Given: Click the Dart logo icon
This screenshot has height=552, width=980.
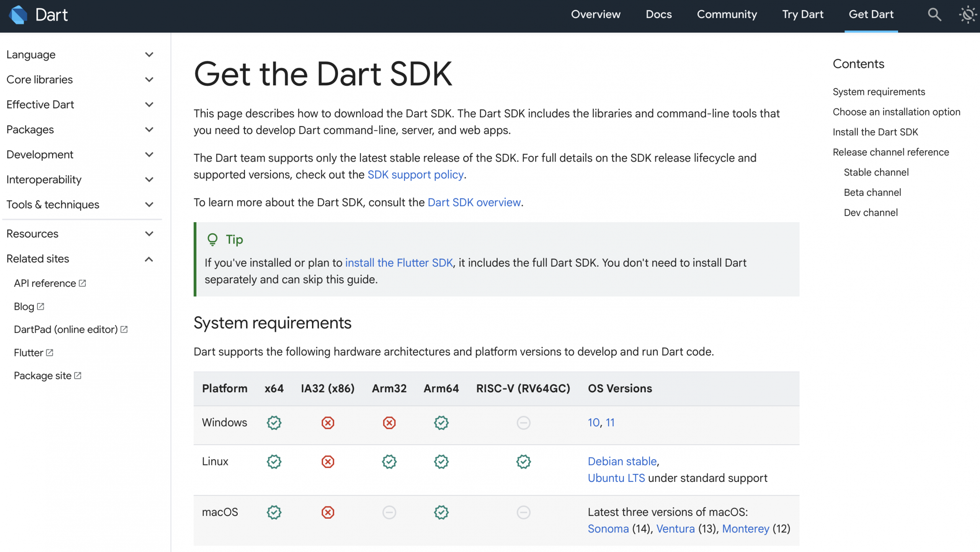Looking at the screenshot, I should click(18, 15).
